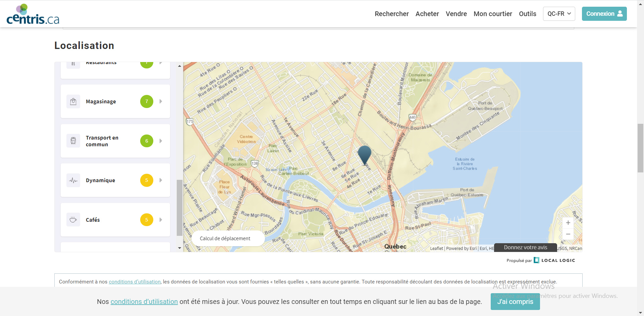Click the Magasinage label text
Image resolution: width=644 pixels, height=316 pixels.
(x=101, y=101)
